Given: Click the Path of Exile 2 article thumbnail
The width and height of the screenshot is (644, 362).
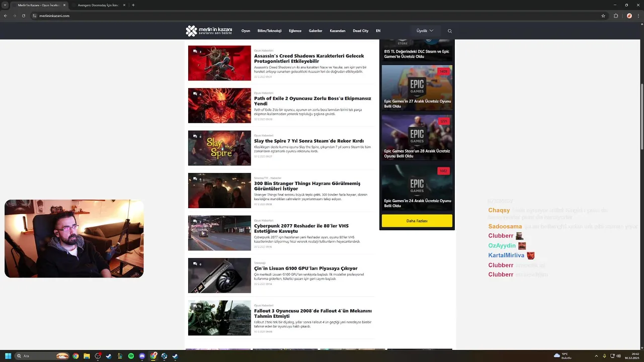Looking at the screenshot, I should pyautogui.click(x=219, y=106).
